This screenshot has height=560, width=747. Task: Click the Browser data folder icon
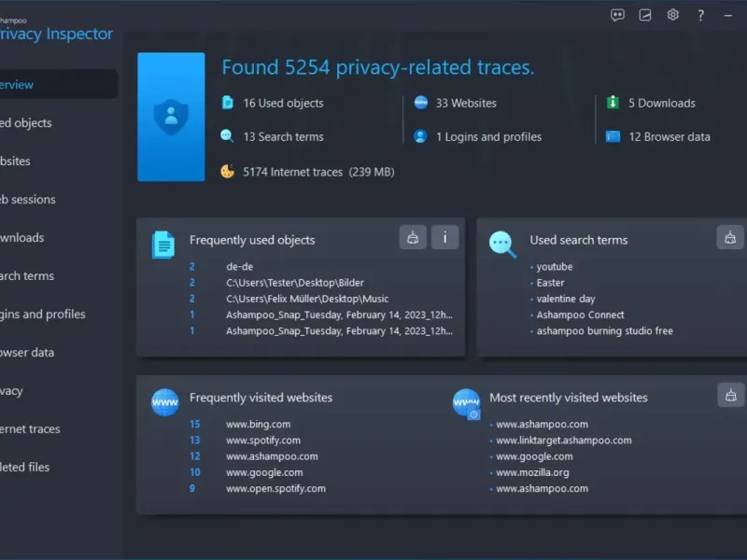click(x=613, y=136)
